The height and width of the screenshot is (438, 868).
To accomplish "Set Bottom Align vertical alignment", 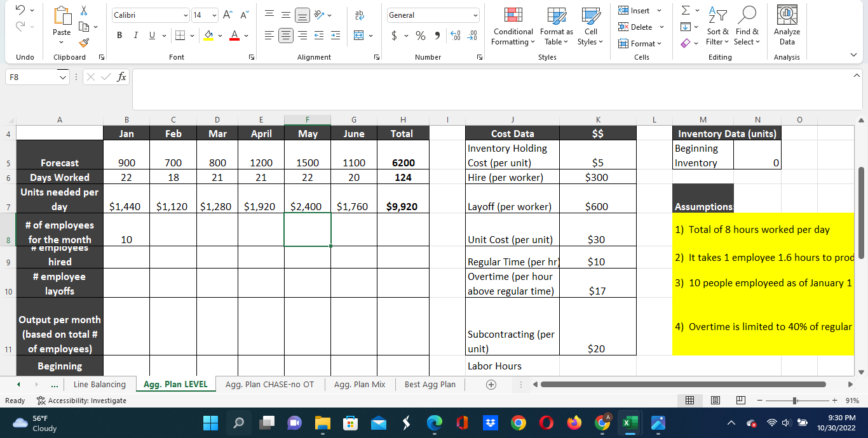I will [302, 15].
